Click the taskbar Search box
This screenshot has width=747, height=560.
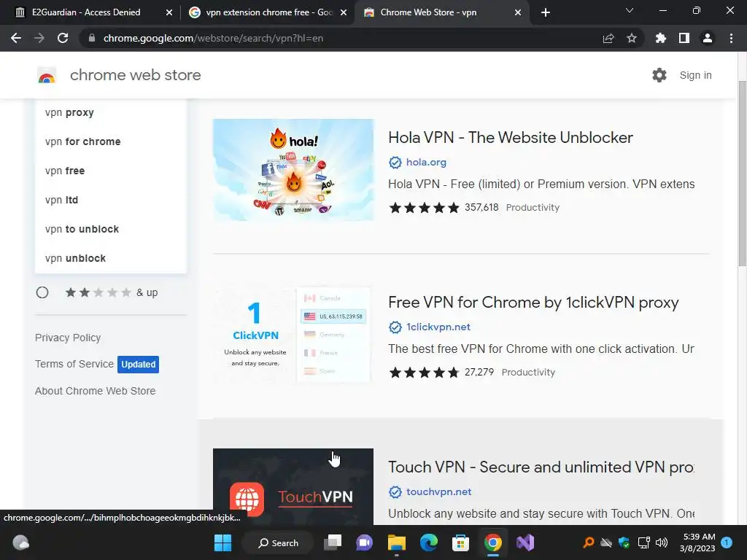[x=278, y=542]
